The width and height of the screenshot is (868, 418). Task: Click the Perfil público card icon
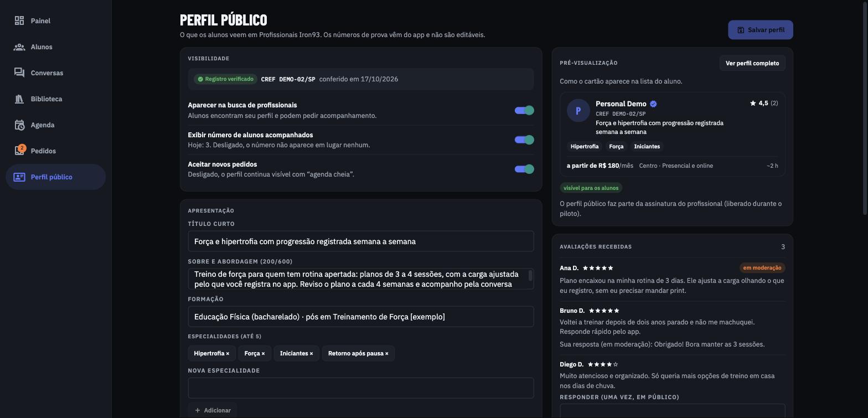tap(19, 177)
